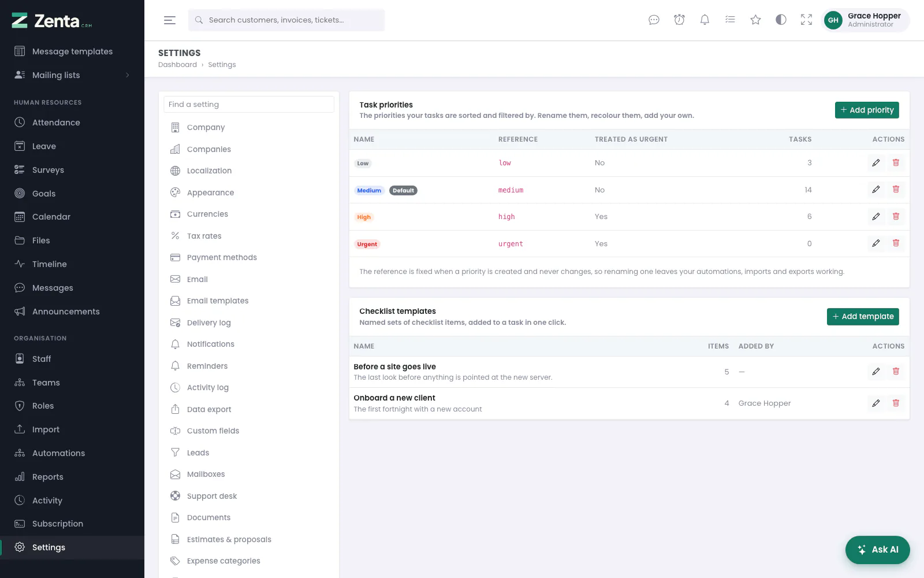
Task: Click the Add priority button
Action: coord(867,110)
